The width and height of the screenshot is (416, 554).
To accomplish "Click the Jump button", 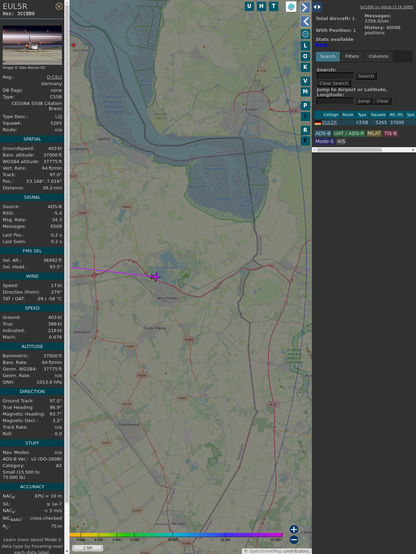I will coord(364,101).
